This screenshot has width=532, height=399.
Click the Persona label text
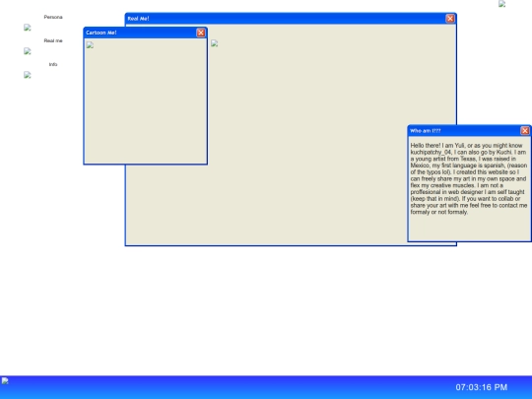(53, 17)
